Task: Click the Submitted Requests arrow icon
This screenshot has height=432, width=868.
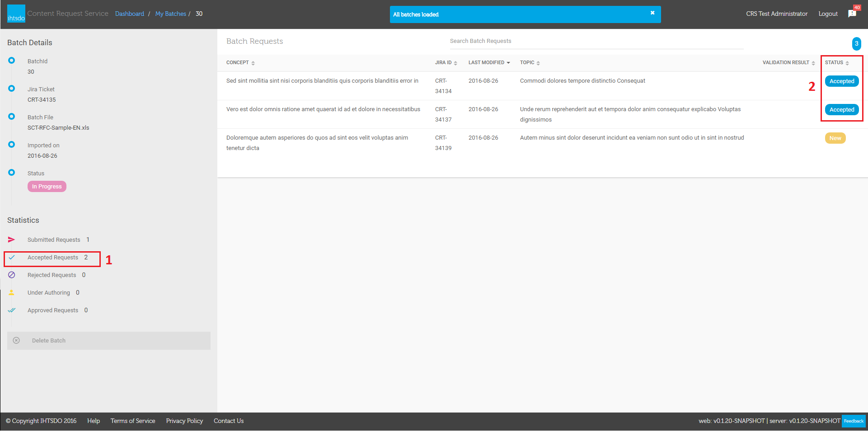Action: (12, 239)
